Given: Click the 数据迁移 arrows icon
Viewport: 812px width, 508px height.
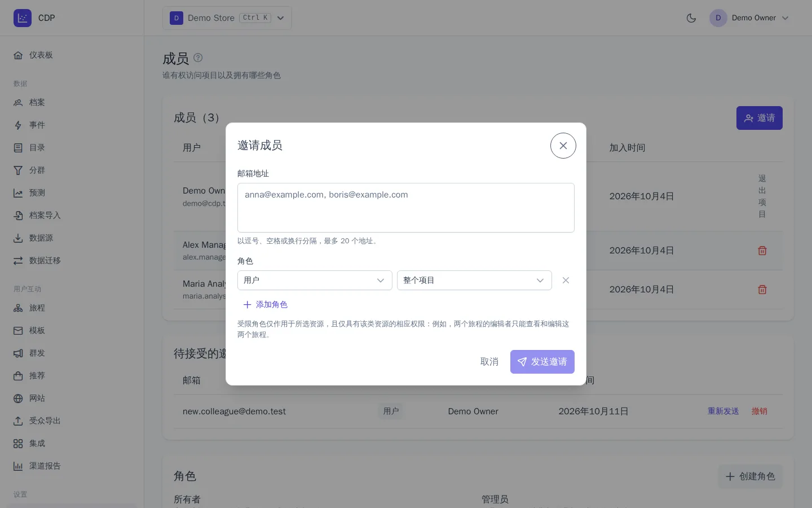Looking at the screenshot, I should pyautogui.click(x=18, y=261).
